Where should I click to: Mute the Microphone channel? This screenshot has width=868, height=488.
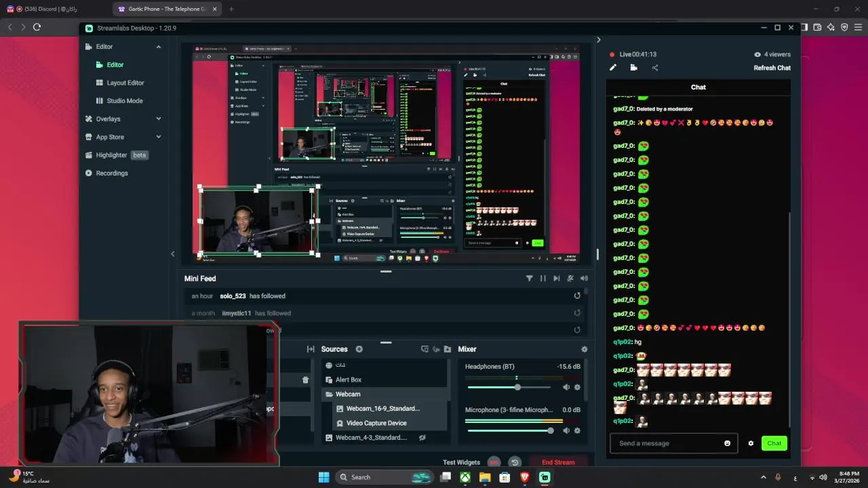566,430
